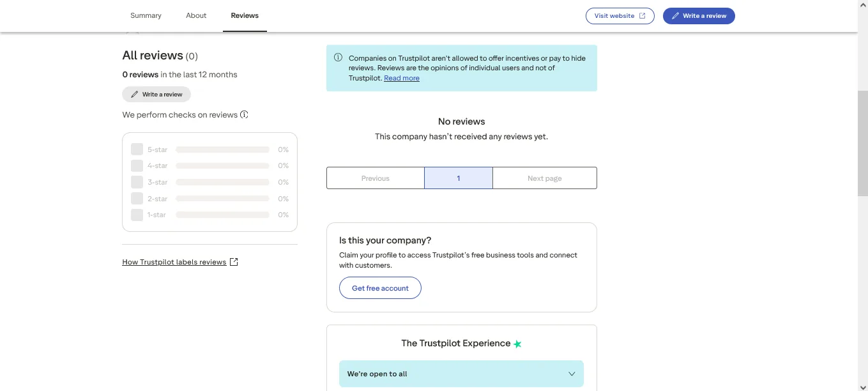Viewport: 868px width, 391px height.
Task: Open the About tab
Action: pos(196,15)
